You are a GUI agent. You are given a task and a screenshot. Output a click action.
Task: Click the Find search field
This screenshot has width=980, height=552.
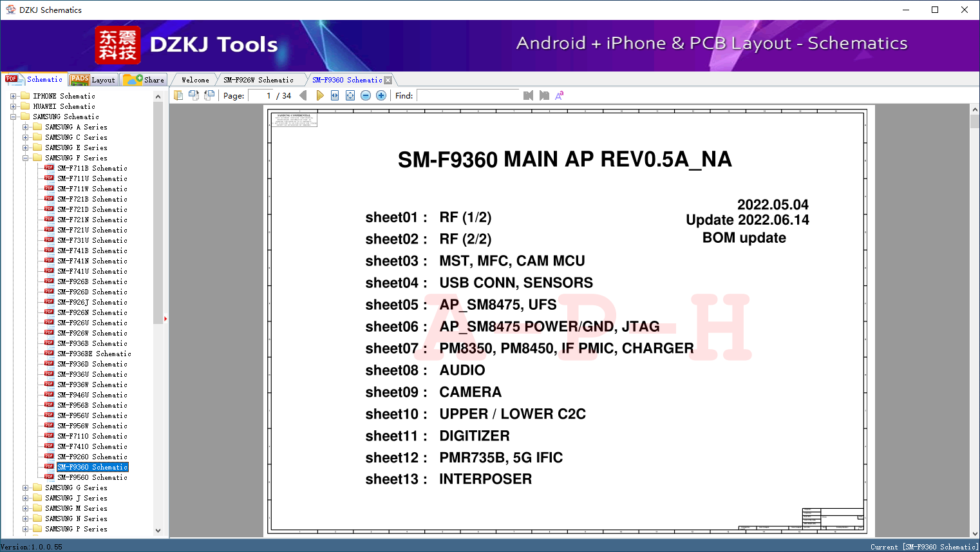468,95
